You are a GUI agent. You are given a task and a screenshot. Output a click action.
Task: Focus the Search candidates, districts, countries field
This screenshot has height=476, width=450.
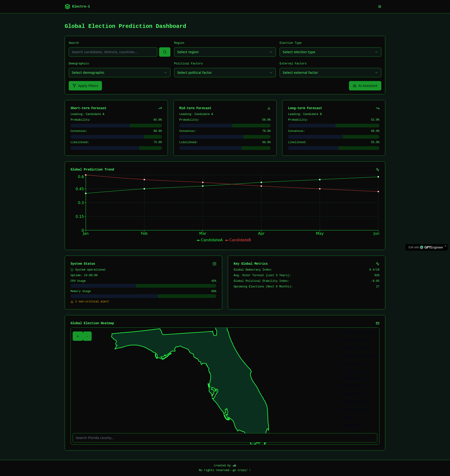(x=113, y=52)
